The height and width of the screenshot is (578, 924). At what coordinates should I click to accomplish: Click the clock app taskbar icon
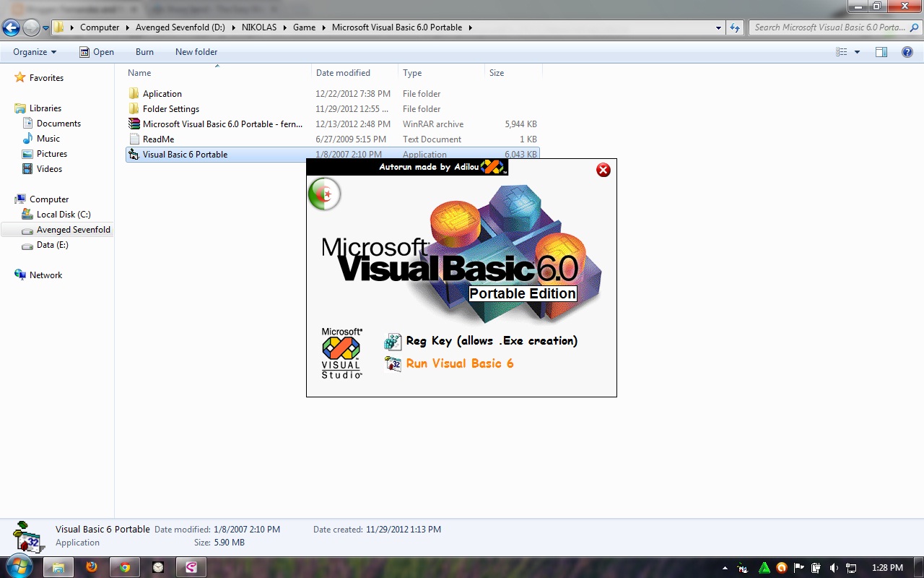tap(158, 568)
